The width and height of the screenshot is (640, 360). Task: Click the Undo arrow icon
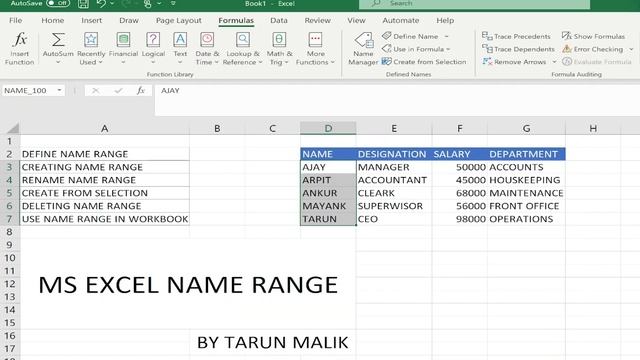tap(101, 4)
